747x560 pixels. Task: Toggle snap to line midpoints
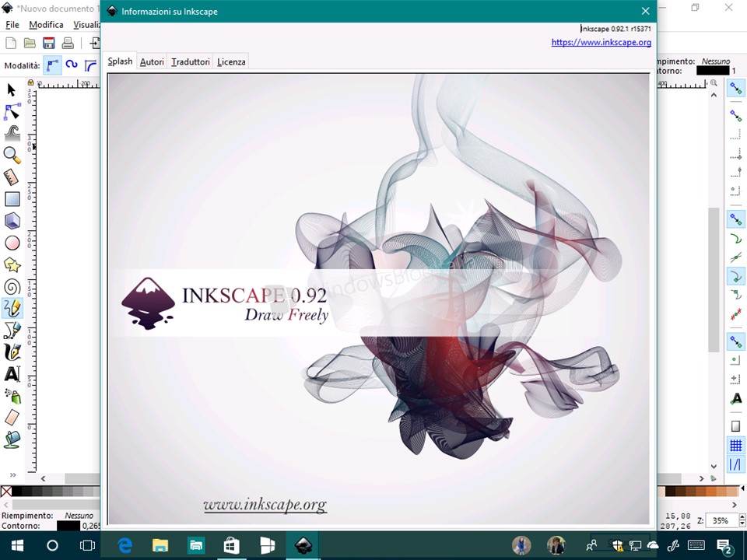point(736,314)
